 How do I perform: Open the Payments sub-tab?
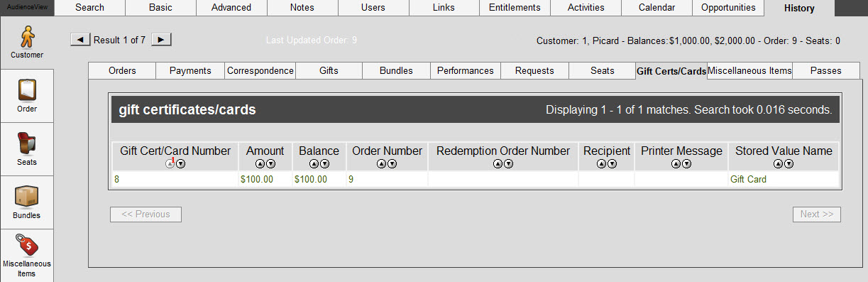191,70
